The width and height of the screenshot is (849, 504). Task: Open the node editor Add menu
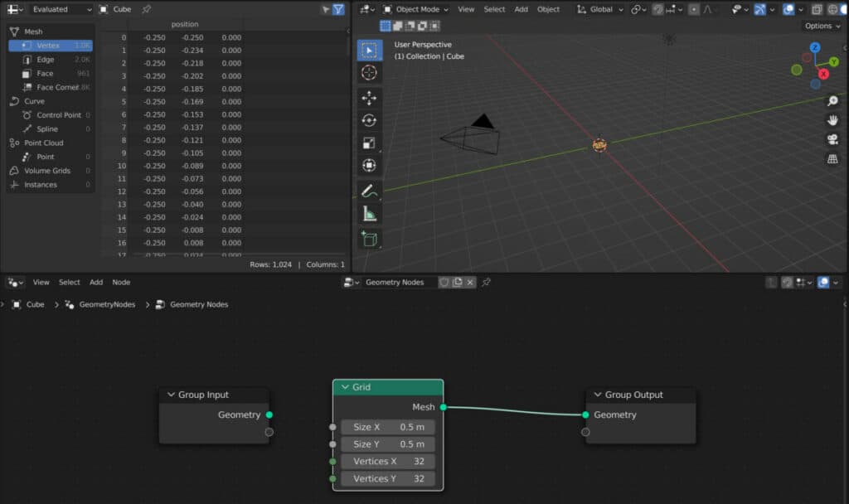coord(96,282)
